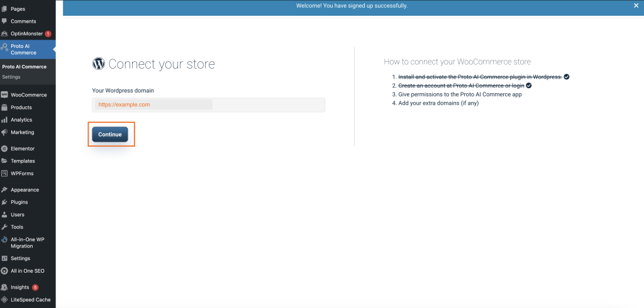Click the All-in-One WP Migration icon

coord(4,239)
